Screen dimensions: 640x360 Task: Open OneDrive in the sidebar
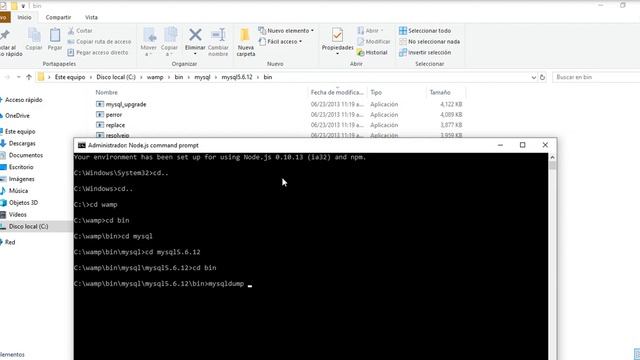[17, 116]
